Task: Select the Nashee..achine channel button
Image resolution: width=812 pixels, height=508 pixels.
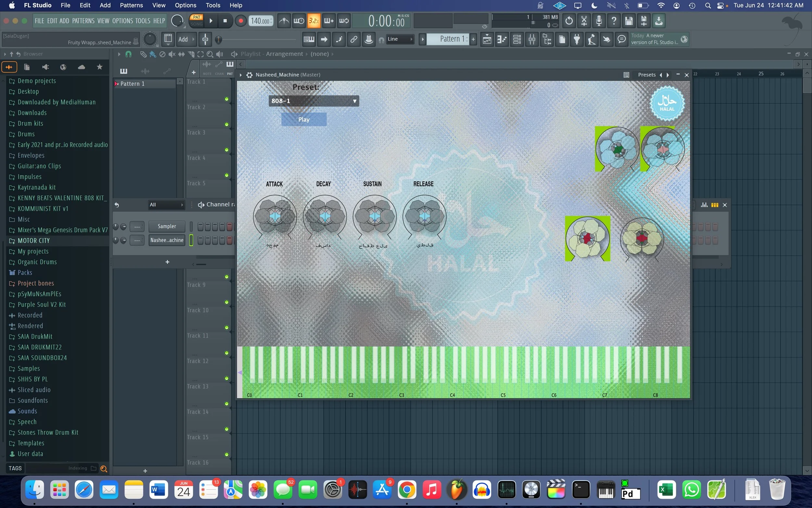Action: click(167, 240)
